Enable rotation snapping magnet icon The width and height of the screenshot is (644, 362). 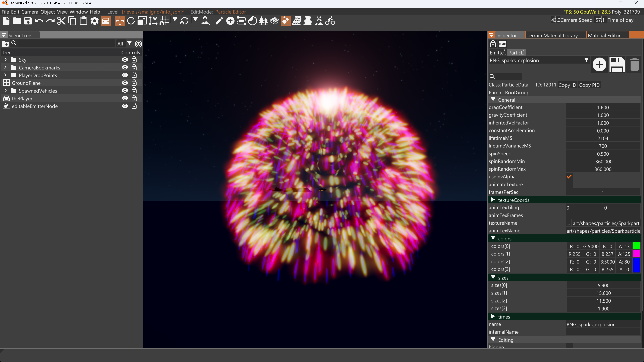tap(184, 21)
